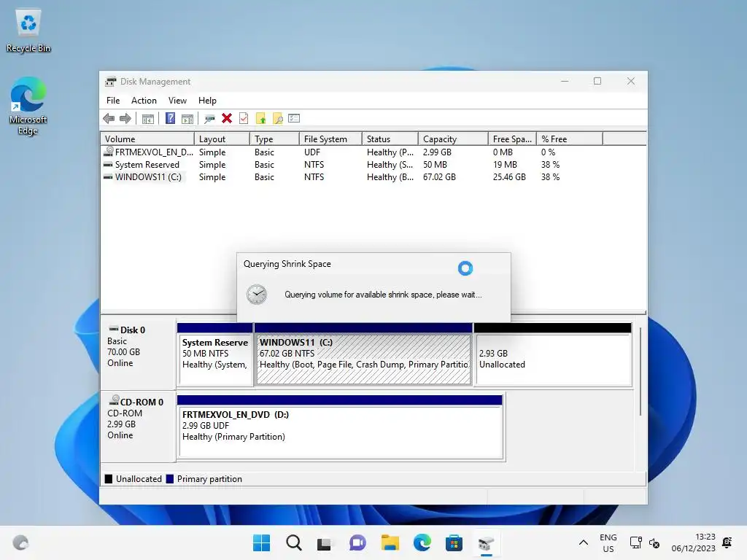Open Help via the blue question icon
Screen dimensions: 747x560
tap(170, 118)
